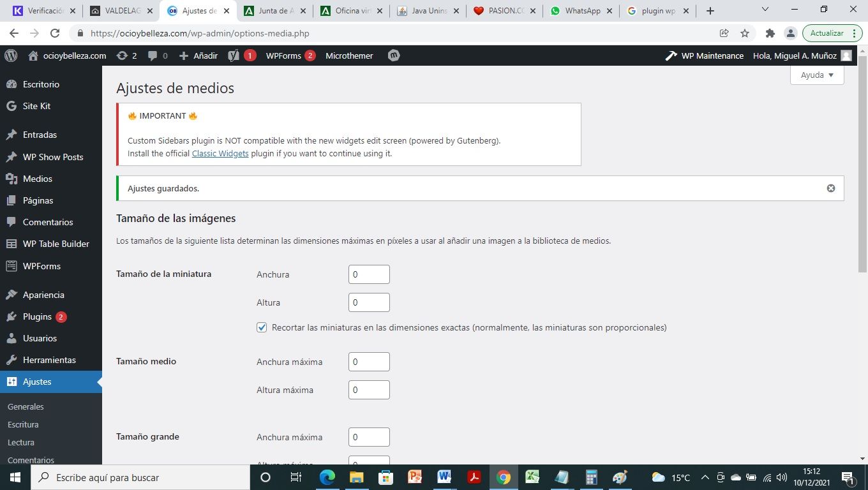Open Herramientas in the sidebar
The image size is (868, 490).
(x=51, y=360)
